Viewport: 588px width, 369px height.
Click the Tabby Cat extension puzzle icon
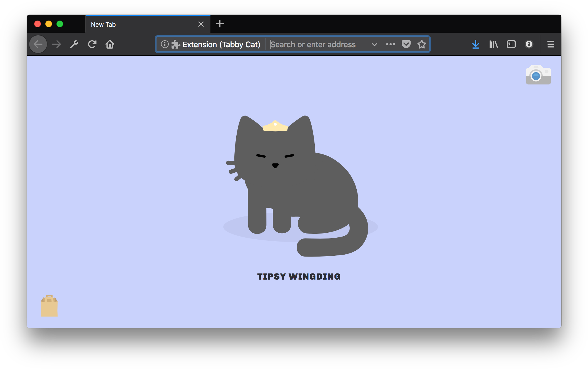click(x=175, y=44)
